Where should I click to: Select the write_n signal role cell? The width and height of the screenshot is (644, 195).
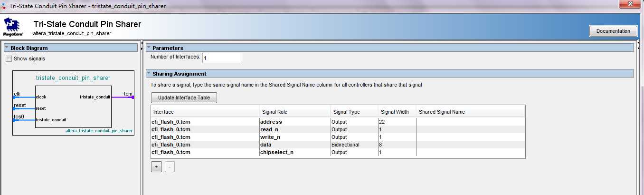click(x=295, y=137)
